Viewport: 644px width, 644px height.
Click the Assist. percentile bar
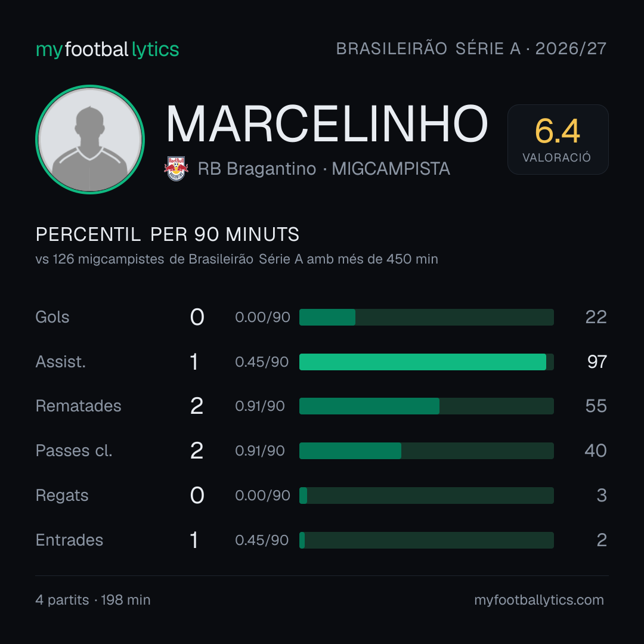(x=426, y=362)
